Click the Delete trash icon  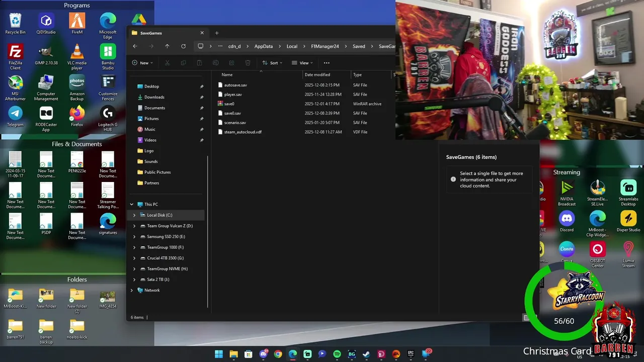click(x=248, y=63)
